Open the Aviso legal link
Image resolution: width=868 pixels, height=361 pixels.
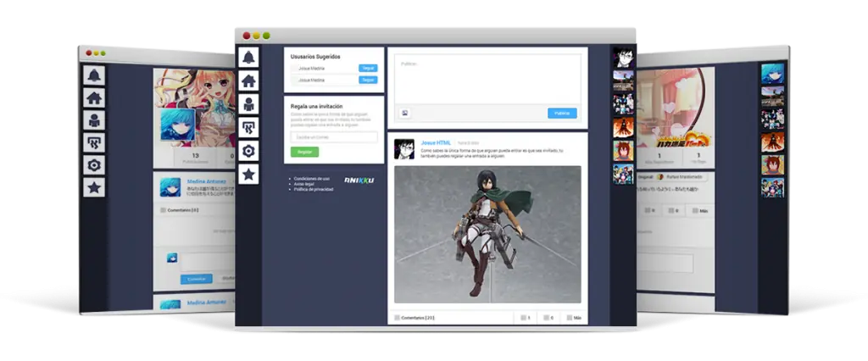click(304, 184)
